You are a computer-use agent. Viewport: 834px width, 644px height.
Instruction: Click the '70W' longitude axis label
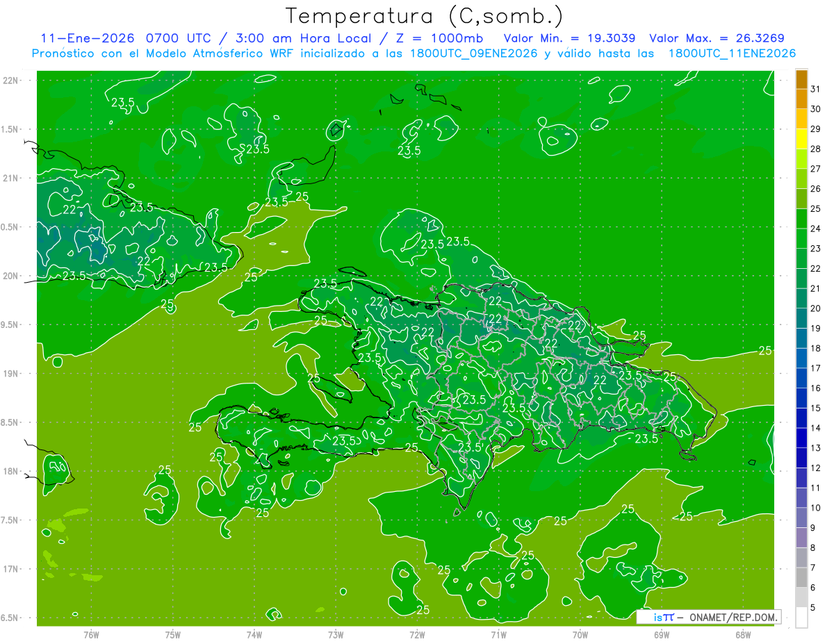(580, 634)
